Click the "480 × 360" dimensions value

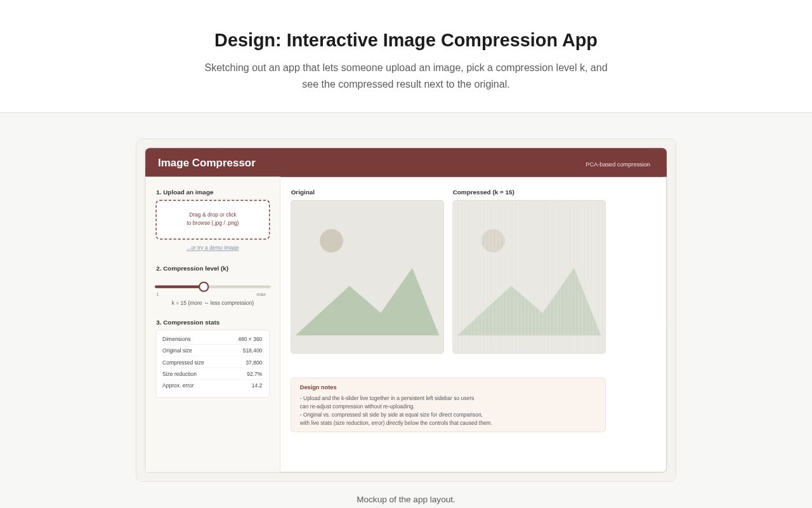coord(250,339)
